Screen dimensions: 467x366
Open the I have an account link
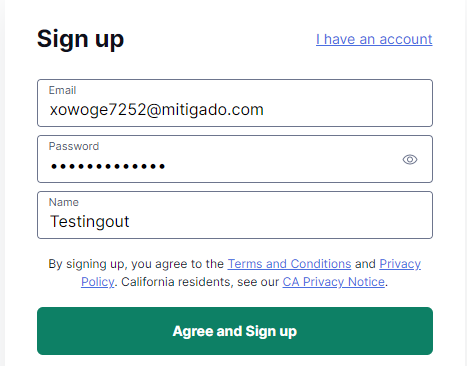tap(374, 39)
